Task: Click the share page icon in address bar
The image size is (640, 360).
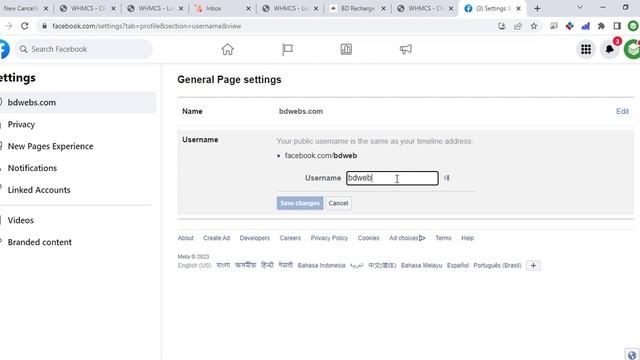Action: coord(518,26)
